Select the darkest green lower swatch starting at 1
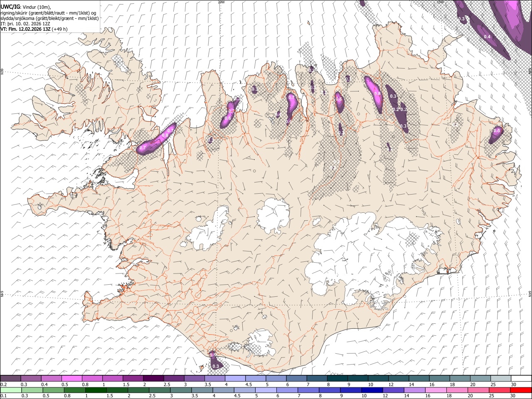The image size is (532, 399). click(x=96, y=390)
